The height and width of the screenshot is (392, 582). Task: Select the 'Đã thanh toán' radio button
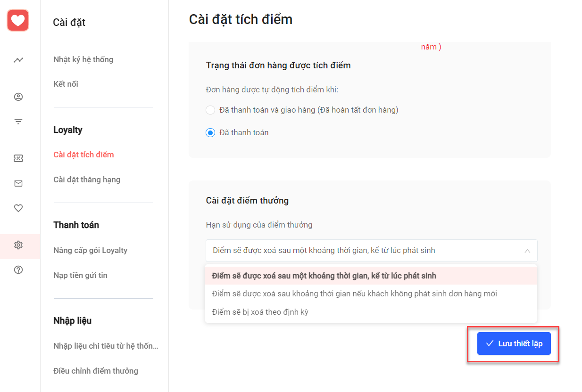[210, 133]
